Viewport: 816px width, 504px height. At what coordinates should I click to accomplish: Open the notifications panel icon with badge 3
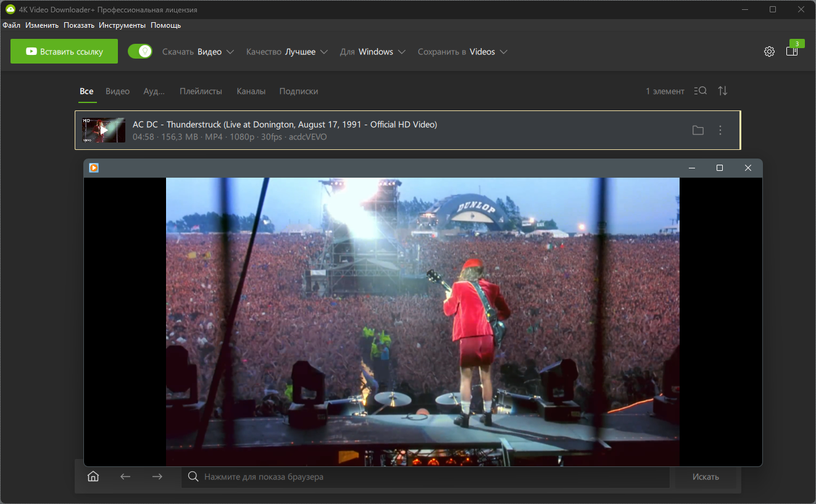tap(793, 51)
